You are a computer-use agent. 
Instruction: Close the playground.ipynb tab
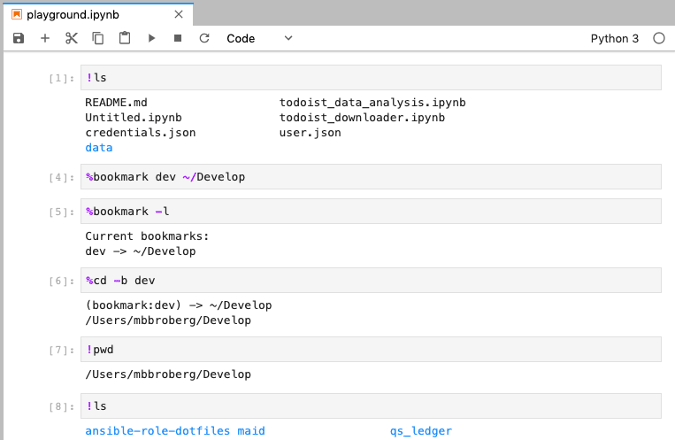point(179,15)
